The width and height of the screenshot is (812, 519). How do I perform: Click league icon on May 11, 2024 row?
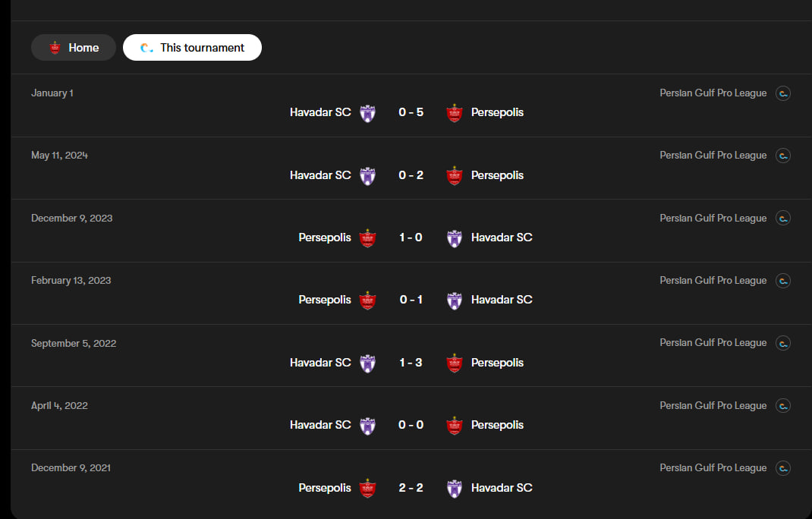click(783, 156)
